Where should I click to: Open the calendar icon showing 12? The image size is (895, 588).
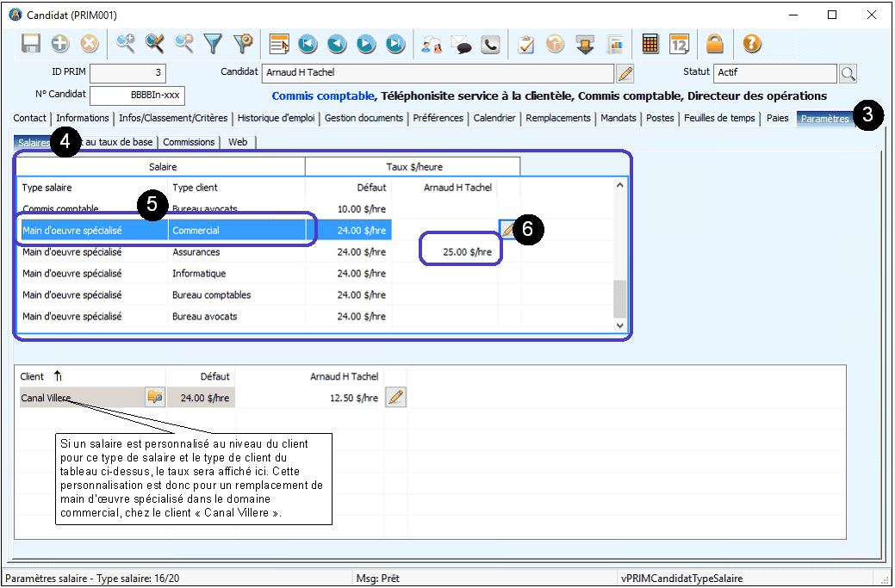[x=680, y=44]
